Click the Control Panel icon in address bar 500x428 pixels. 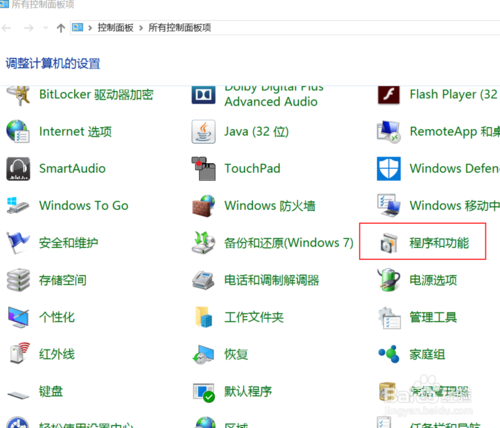click(x=78, y=27)
